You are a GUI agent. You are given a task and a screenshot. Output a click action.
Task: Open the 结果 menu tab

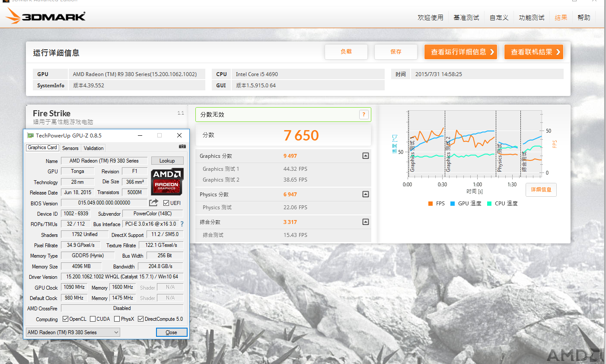coord(561,17)
